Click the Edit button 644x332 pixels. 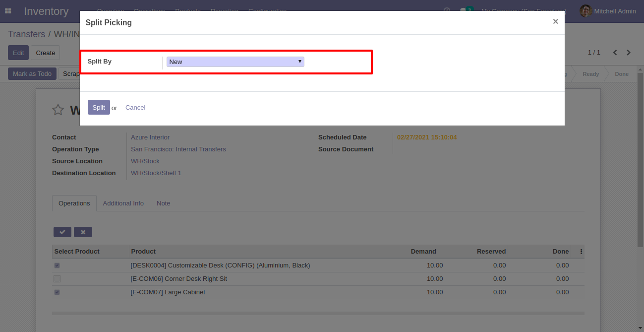point(18,53)
